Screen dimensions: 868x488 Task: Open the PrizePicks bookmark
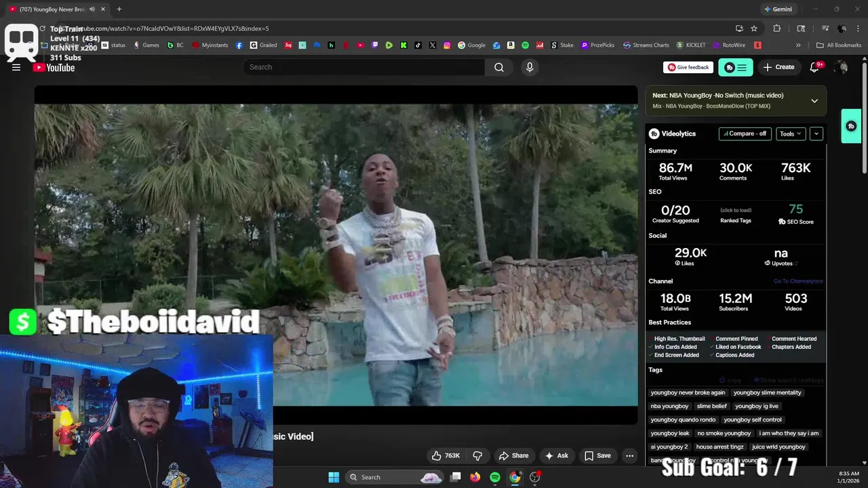coord(598,45)
